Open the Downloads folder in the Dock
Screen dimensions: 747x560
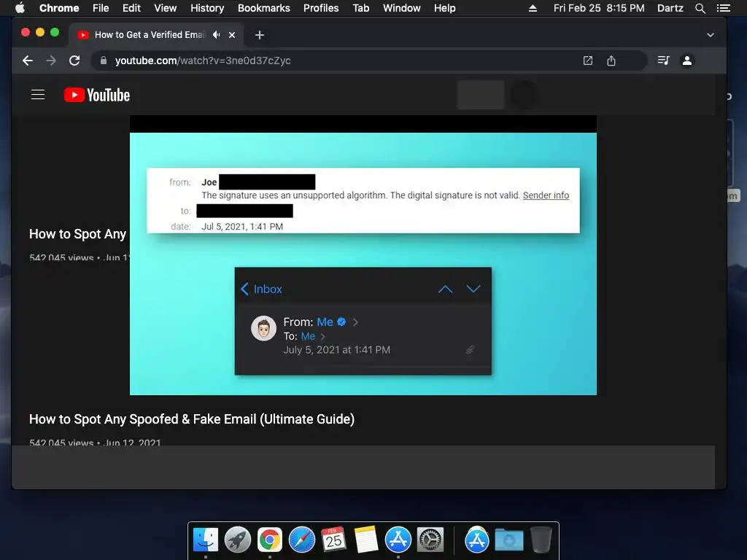(508, 540)
